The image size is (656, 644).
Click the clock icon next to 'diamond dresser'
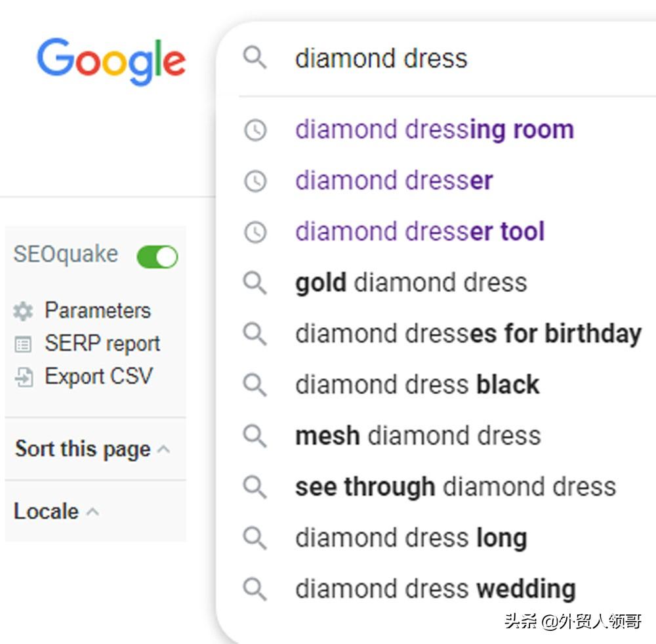(x=255, y=181)
